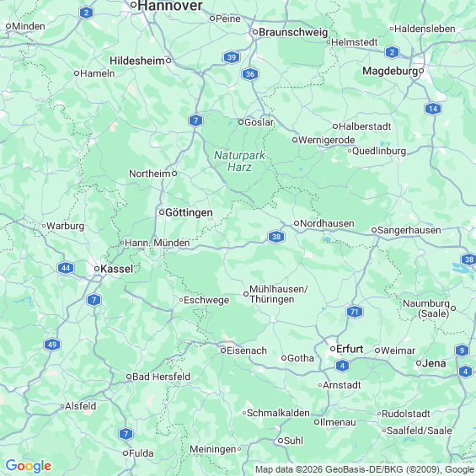Screen dimensions: 476x476
Task: Select the A44 highway shield near Kassel
Action: coord(66,268)
